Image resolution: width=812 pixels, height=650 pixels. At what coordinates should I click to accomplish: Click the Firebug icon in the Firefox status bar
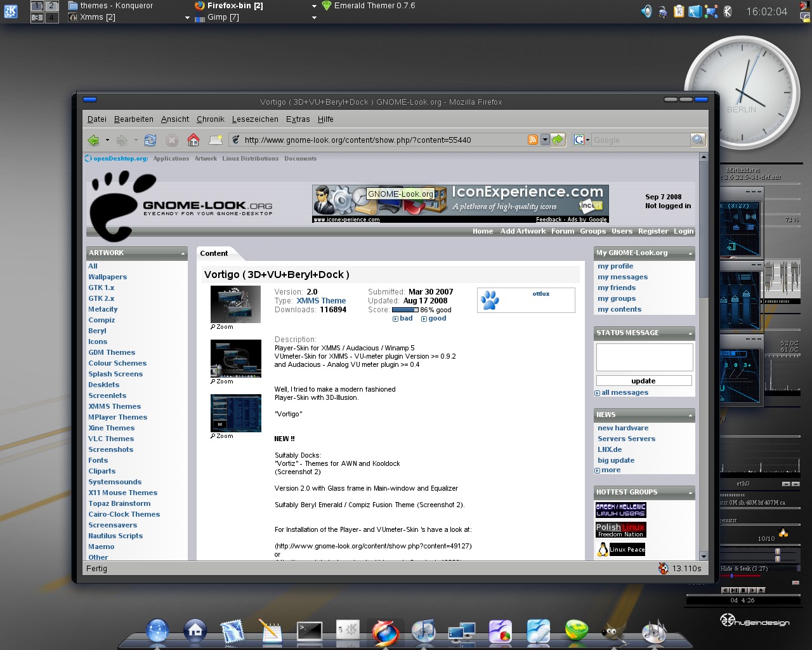[x=664, y=569]
